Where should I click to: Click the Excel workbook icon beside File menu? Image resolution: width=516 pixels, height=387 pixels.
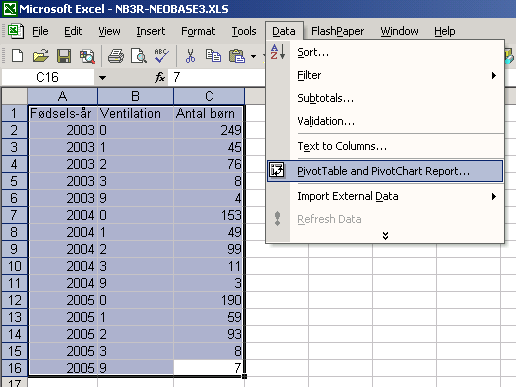click(16, 31)
